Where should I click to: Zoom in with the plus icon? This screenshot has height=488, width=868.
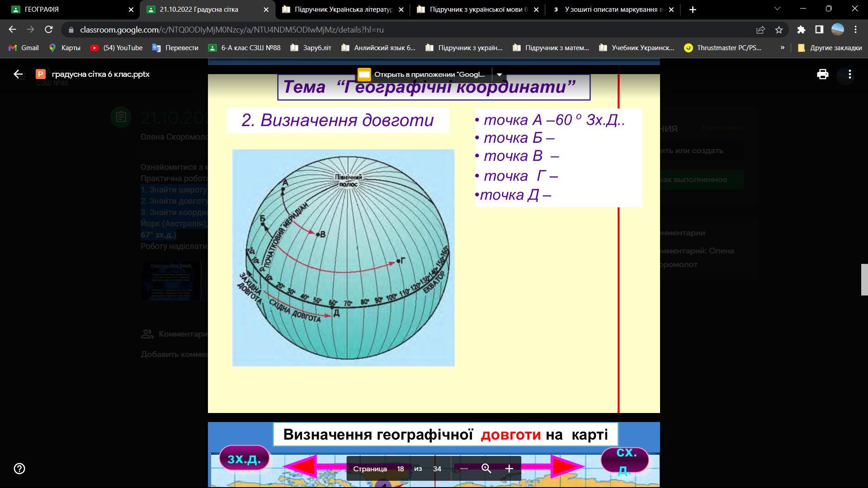tap(509, 469)
